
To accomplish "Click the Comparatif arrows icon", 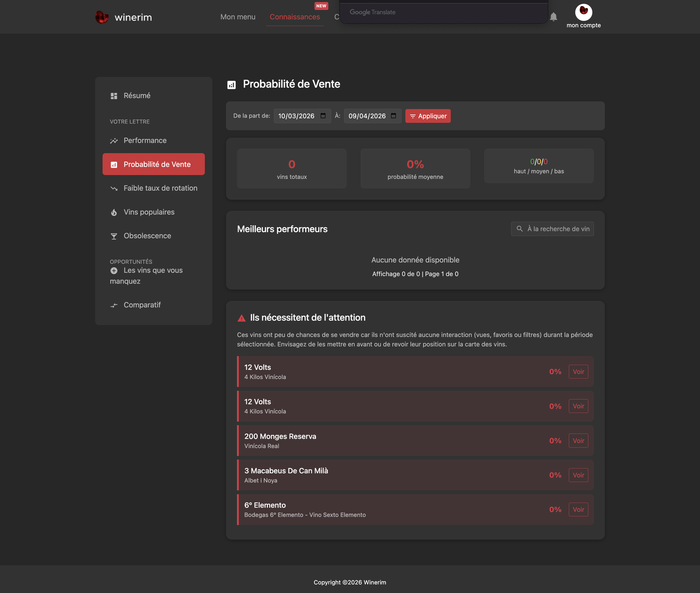I will (x=114, y=305).
